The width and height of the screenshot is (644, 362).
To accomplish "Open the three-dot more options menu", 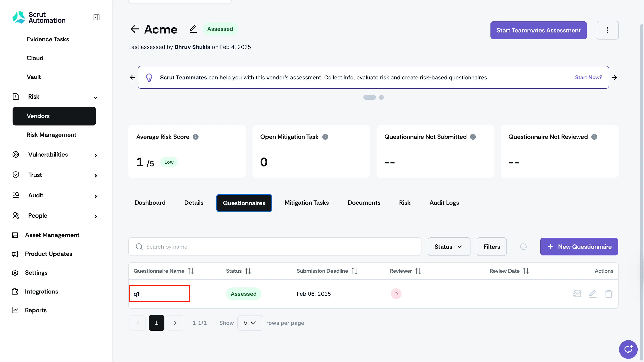I will pos(607,30).
